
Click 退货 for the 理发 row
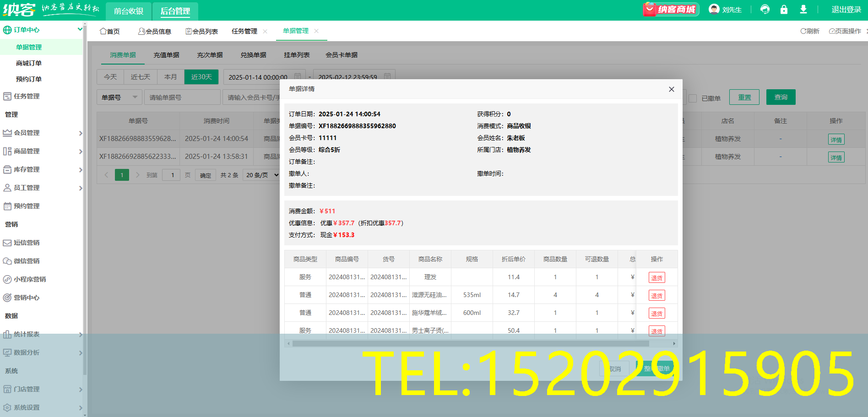point(657,277)
